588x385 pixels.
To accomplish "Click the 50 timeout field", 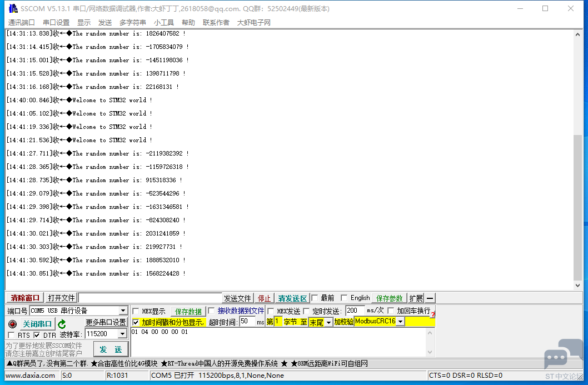I will 247,322.
